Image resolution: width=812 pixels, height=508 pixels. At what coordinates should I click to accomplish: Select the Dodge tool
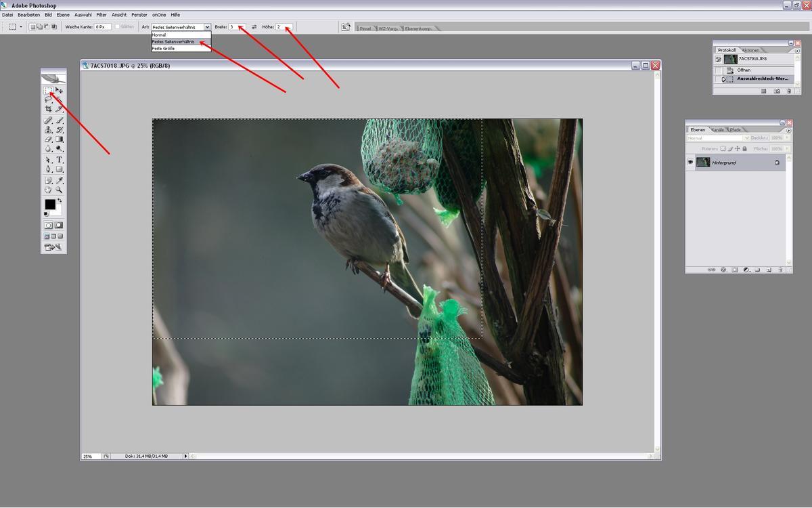pos(60,148)
